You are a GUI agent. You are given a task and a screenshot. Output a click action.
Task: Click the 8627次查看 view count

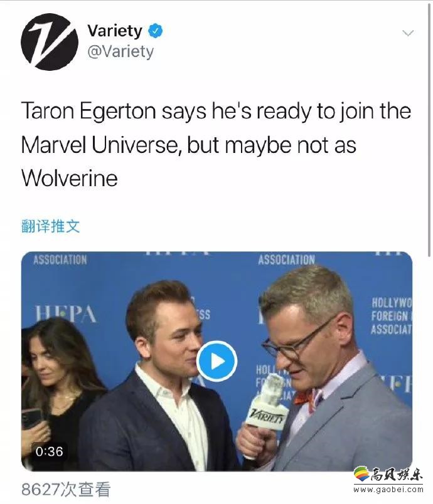(66, 490)
